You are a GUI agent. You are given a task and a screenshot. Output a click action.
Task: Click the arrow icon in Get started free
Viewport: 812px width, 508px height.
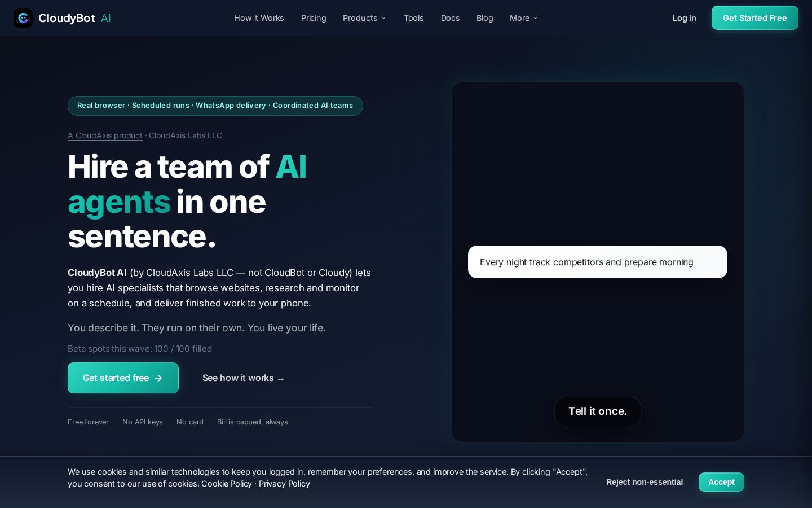coord(158,378)
